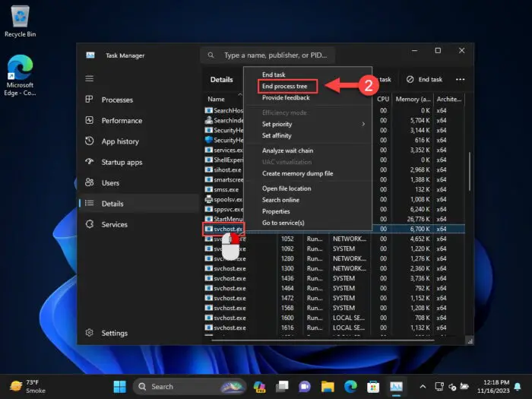Open Task View on taskbar

click(282, 386)
